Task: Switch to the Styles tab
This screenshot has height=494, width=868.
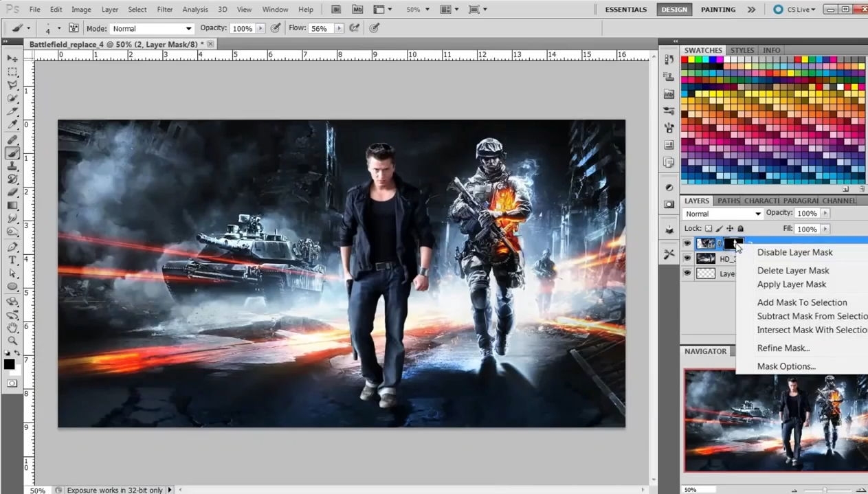Action: pos(742,50)
